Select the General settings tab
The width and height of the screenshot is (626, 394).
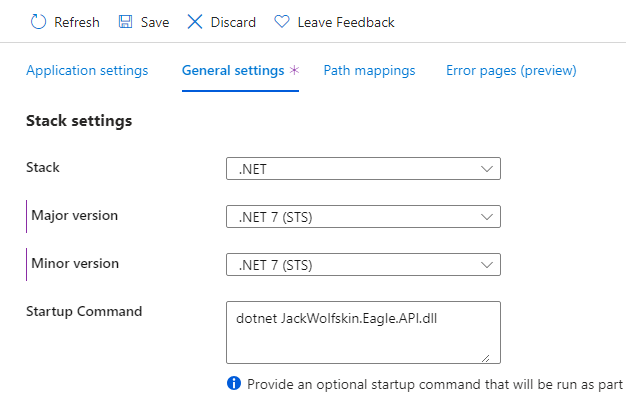[x=233, y=71]
